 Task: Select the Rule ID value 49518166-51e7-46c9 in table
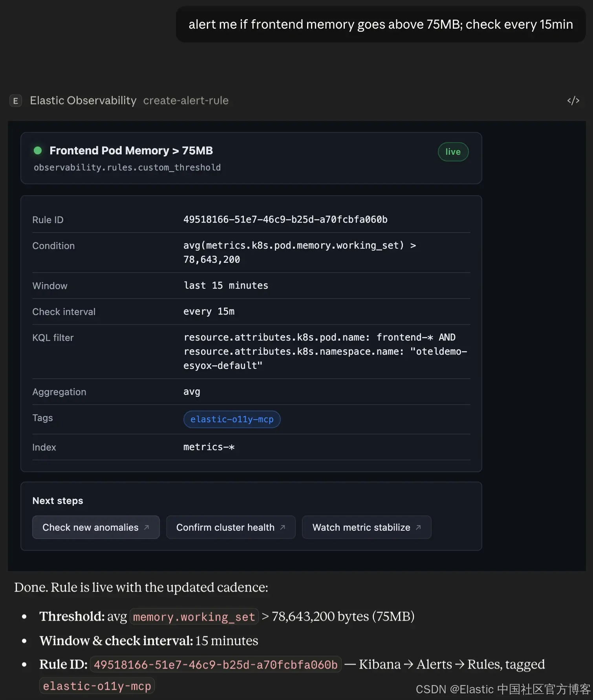(285, 219)
